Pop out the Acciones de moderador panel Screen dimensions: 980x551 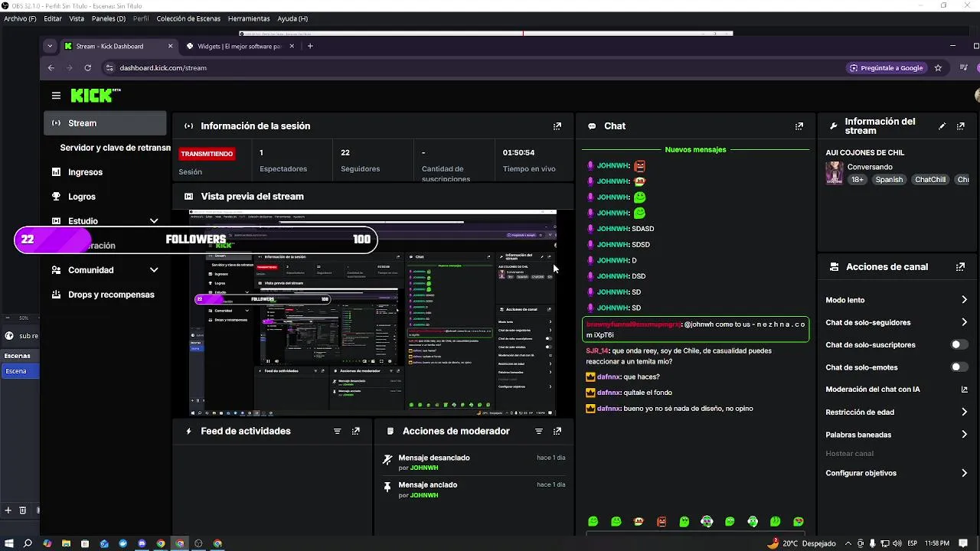557,432
